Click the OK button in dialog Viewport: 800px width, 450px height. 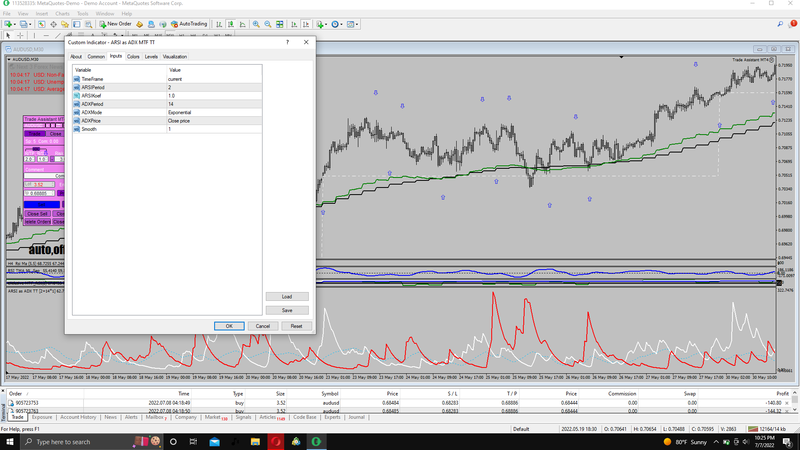click(x=229, y=326)
